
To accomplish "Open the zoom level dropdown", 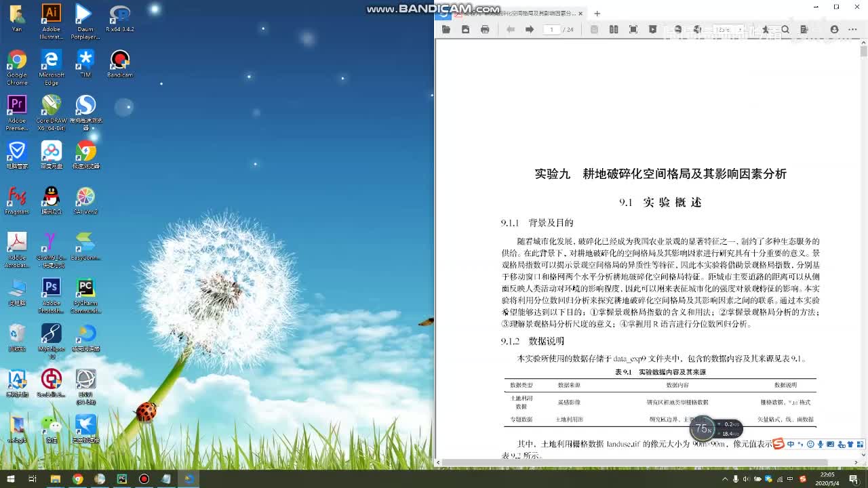I will [728, 30].
